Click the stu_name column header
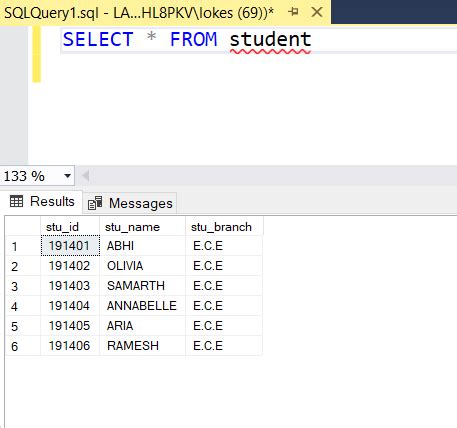This screenshot has width=457, height=428. (142, 227)
